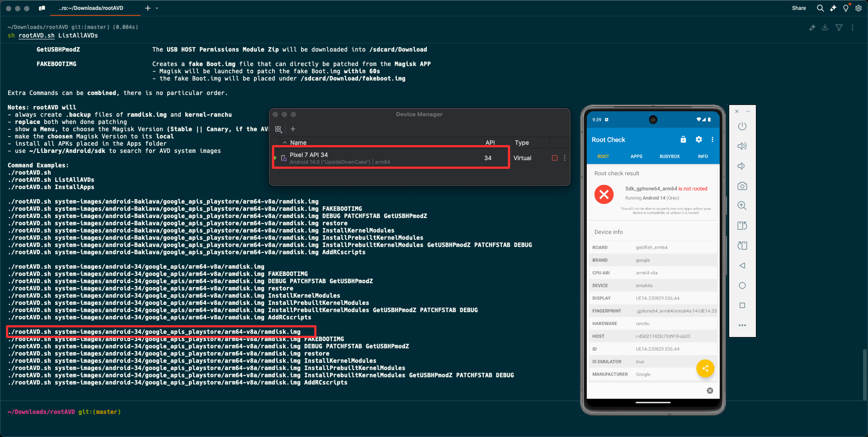
Task: Click the Share button in terminal
Action: coord(799,8)
